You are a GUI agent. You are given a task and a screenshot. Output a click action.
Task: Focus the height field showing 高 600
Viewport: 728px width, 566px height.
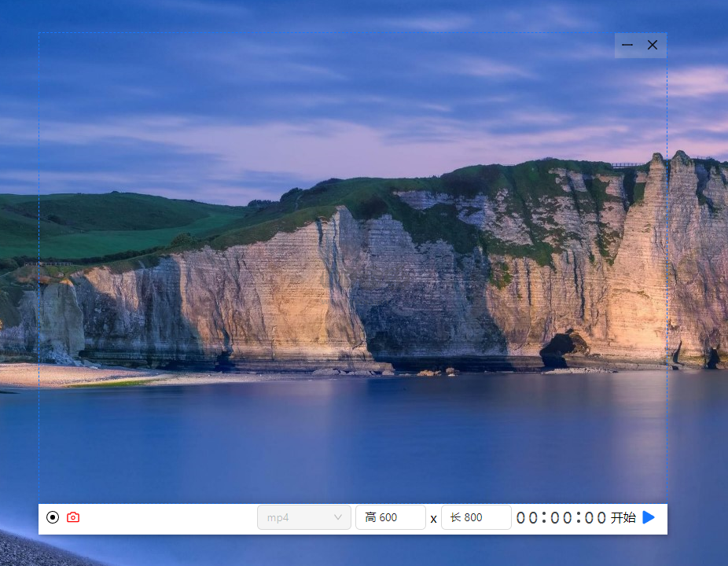point(391,517)
